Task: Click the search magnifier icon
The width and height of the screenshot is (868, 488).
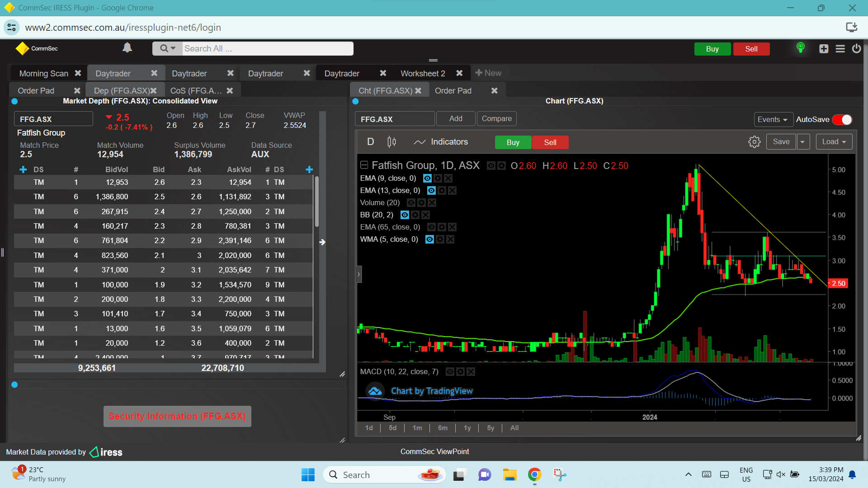Action: pos(164,48)
